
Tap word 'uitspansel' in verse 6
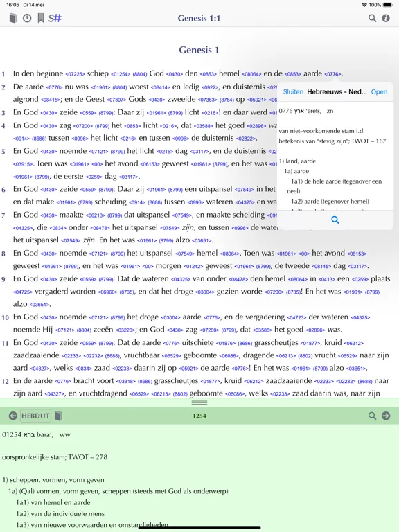(x=216, y=189)
